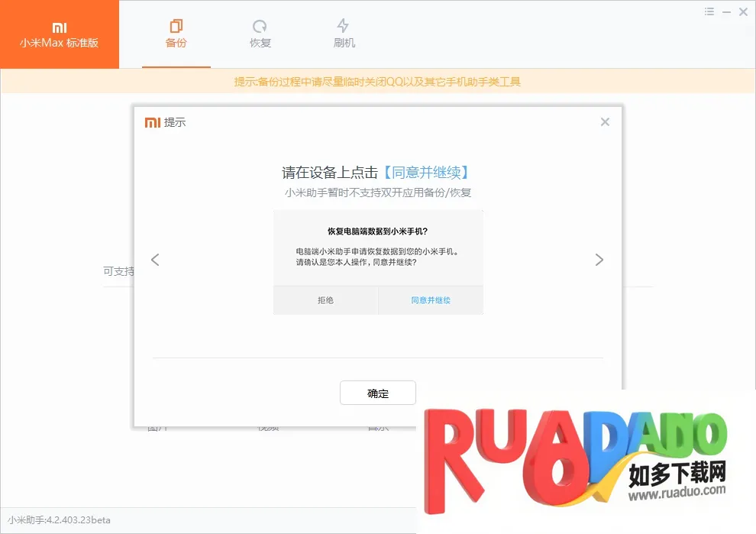Open the main menu list icon
Image resolution: width=756 pixels, height=534 pixels.
click(x=709, y=11)
